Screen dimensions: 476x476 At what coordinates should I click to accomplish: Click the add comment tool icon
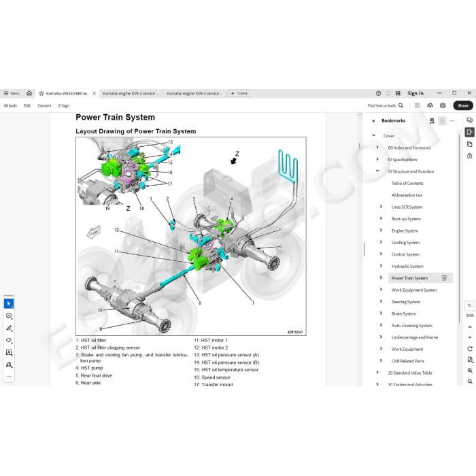[x=9, y=316]
